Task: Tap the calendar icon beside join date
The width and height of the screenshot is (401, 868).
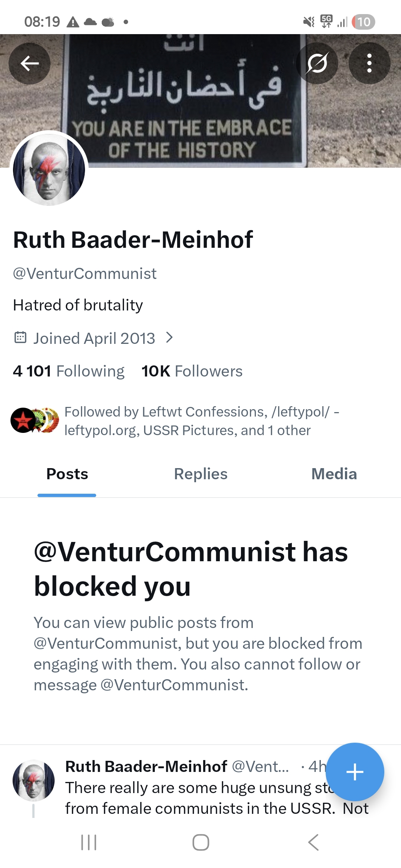Action: click(20, 338)
